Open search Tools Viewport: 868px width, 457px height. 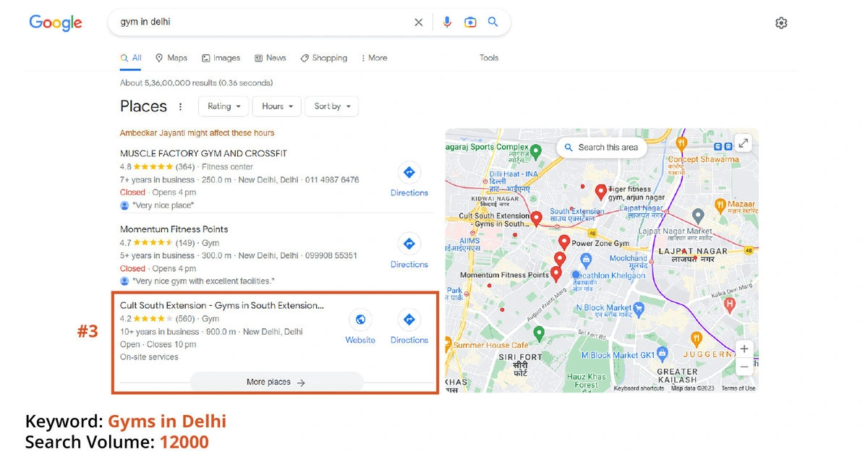[x=489, y=58]
